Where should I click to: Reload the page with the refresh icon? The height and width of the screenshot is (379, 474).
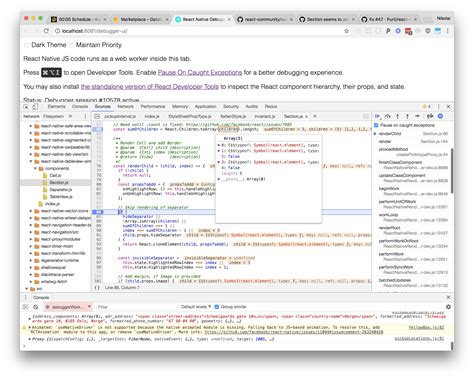(x=46, y=31)
